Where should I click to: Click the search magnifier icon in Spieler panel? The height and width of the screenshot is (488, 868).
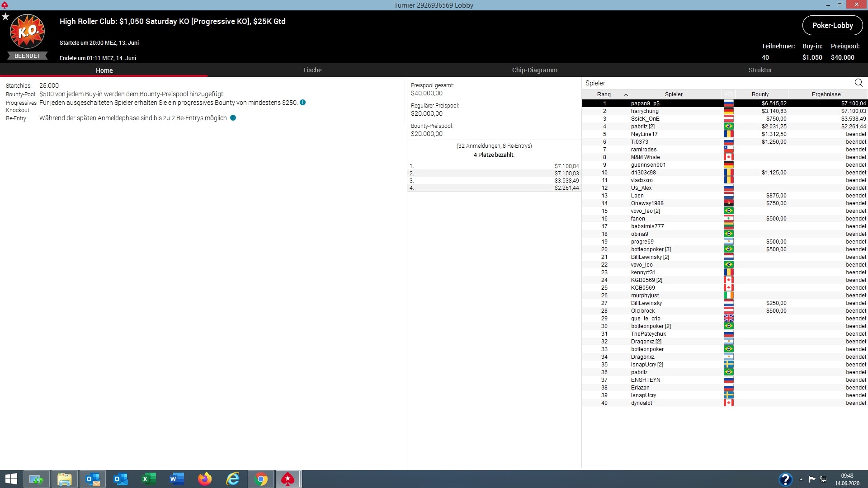coord(858,83)
